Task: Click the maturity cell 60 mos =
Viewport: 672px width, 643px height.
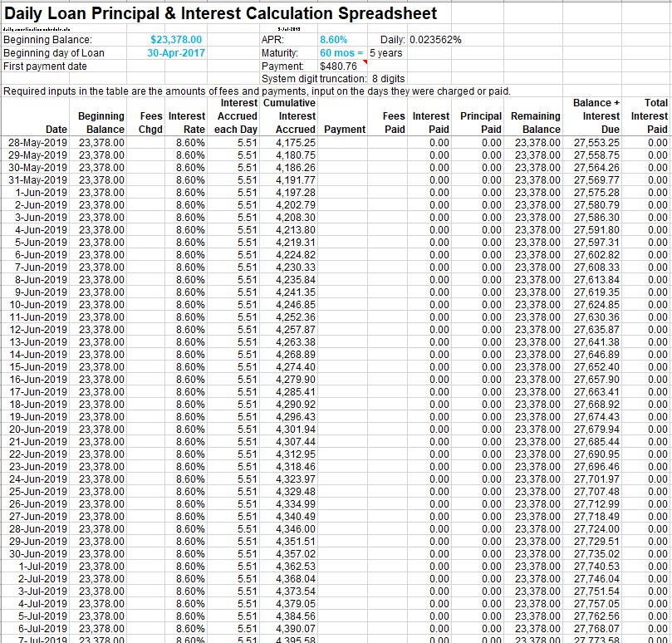Action: tap(341, 53)
